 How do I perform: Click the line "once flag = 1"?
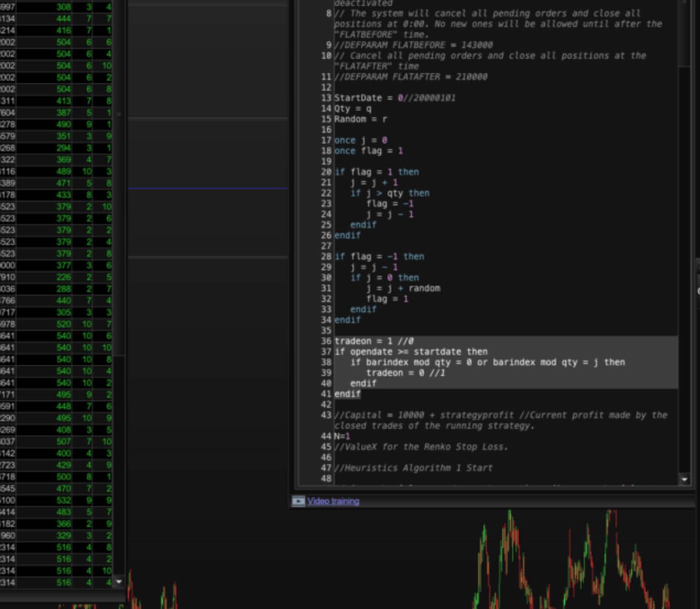coord(369,151)
